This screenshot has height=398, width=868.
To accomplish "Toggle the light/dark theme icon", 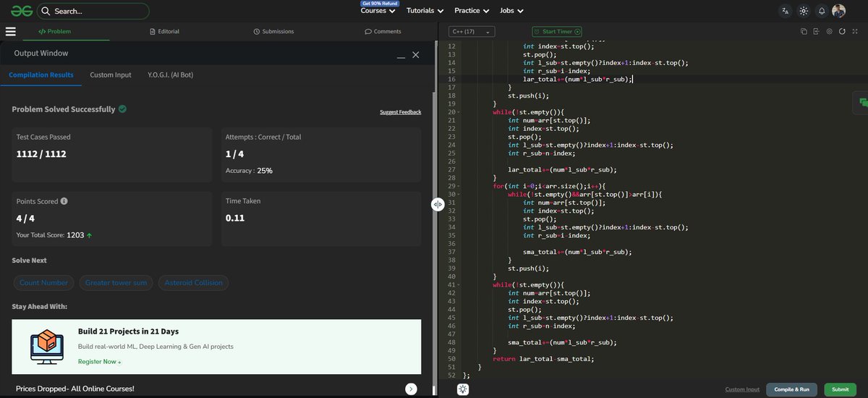I will coord(804,11).
